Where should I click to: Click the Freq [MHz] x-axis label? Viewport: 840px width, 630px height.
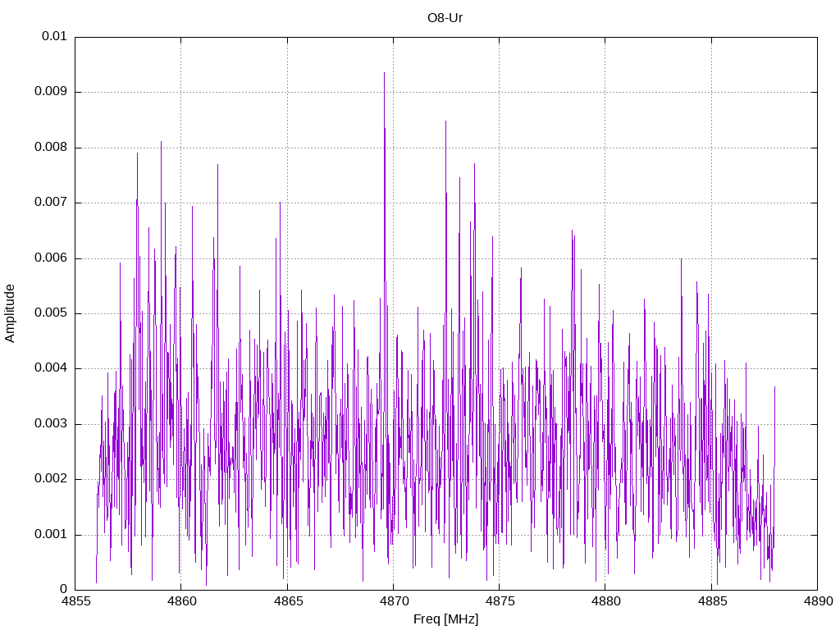point(445,619)
